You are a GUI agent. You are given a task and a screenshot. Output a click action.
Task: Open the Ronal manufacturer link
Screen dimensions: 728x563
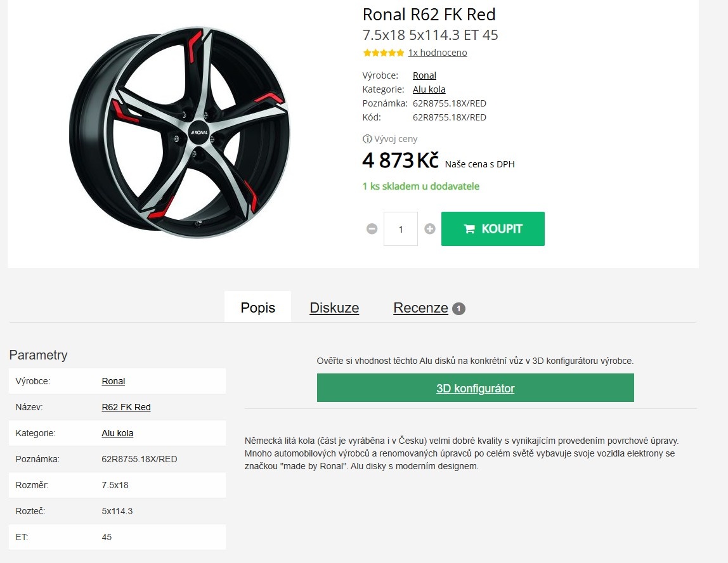coord(424,75)
